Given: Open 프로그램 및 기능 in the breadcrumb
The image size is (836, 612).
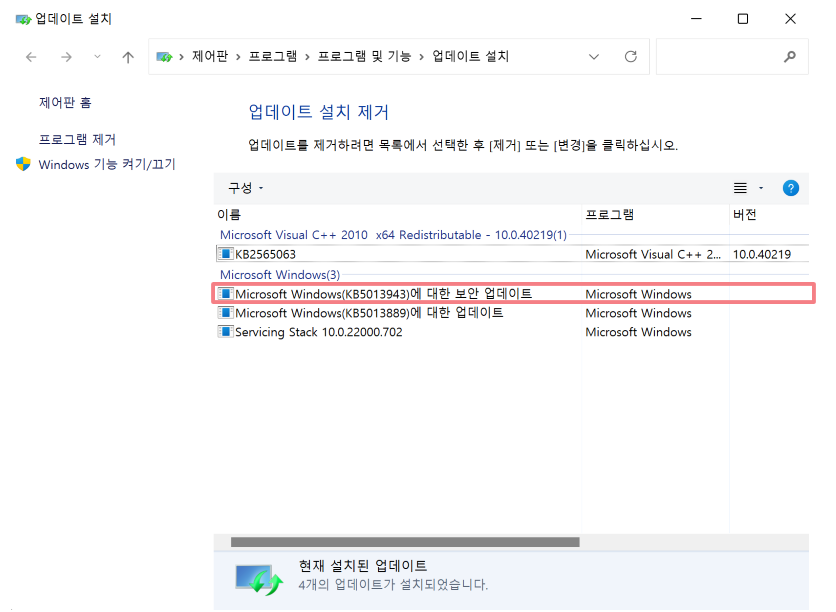Looking at the screenshot, I should tap(364, 56).
